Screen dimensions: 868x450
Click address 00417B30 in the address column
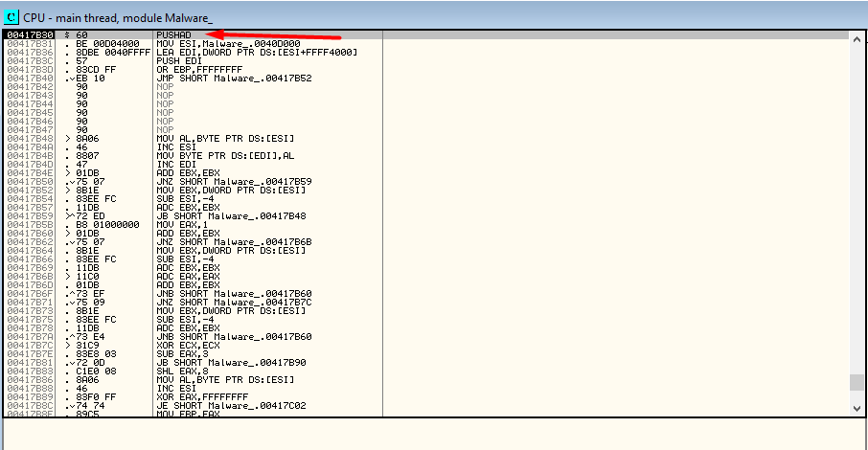coord(27,35)
